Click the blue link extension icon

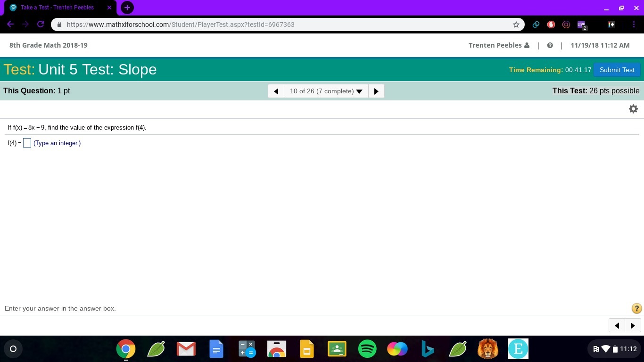click(536, 25)
